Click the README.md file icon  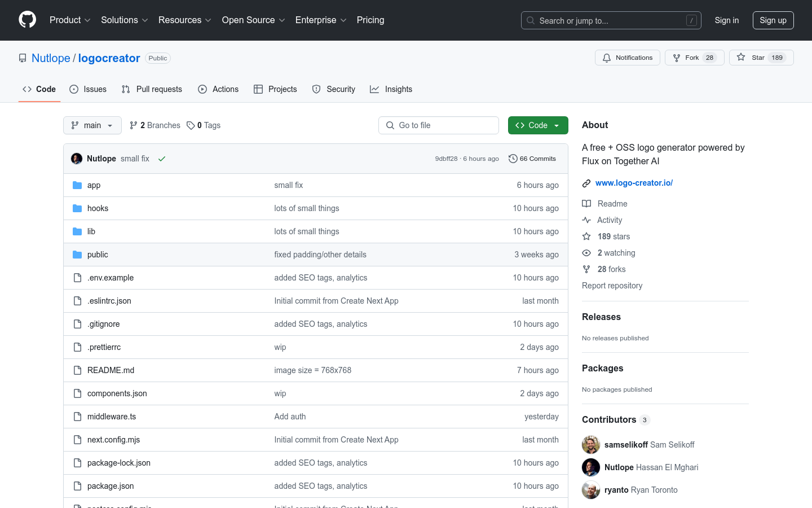(77, 370)
